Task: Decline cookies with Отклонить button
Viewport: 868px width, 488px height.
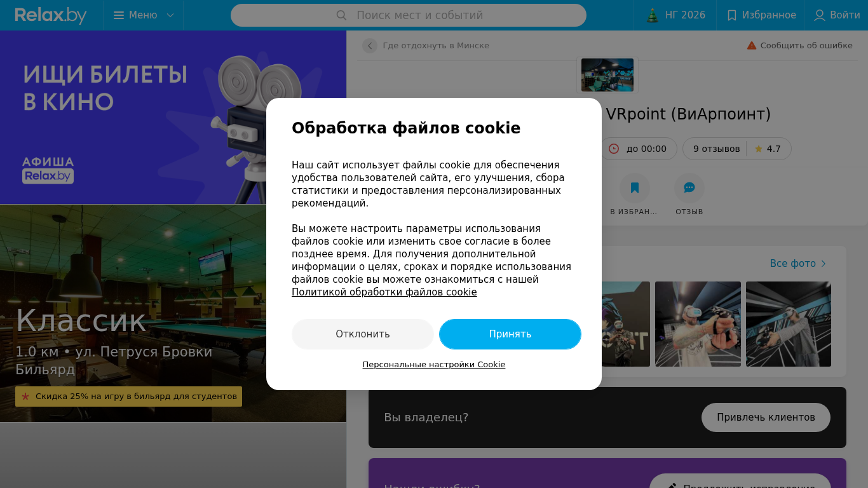Action: point(363,334)
